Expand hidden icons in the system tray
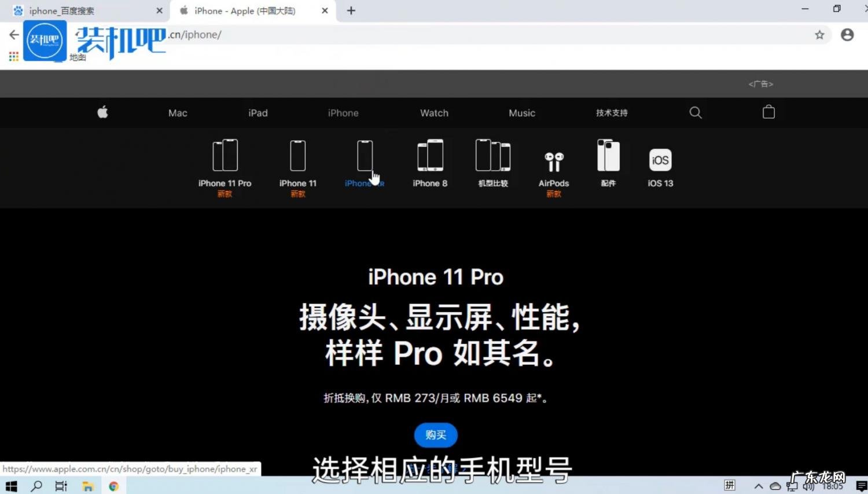Image resolution: width=868 pixels, height=494 pixels. coord(757,486)
